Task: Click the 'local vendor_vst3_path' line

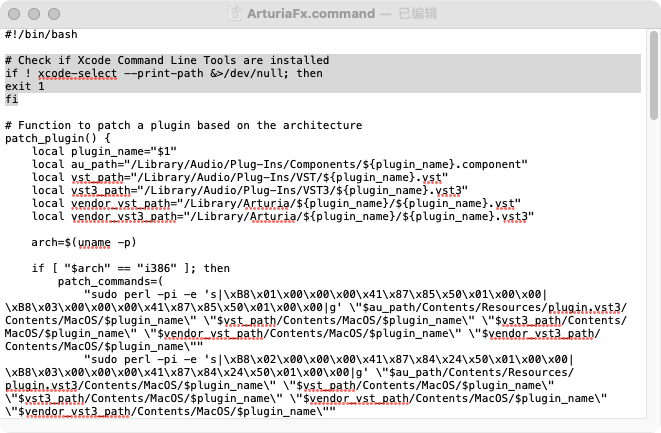Action: coord(283,217)
